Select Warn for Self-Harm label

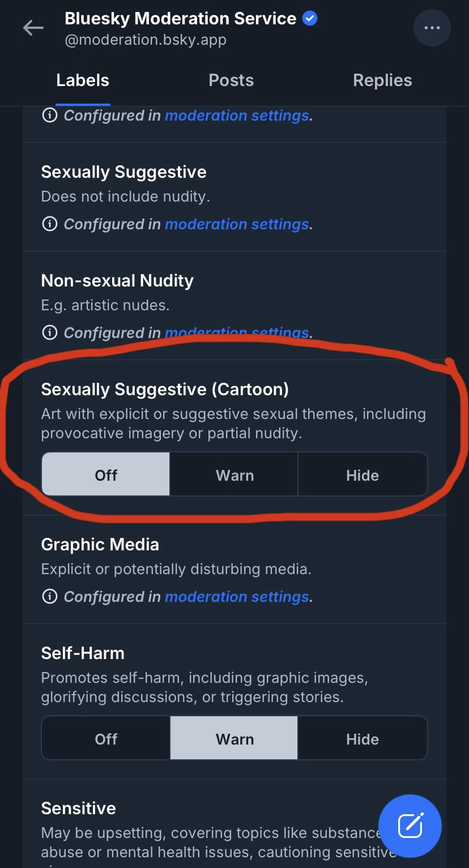click(234, 738)
